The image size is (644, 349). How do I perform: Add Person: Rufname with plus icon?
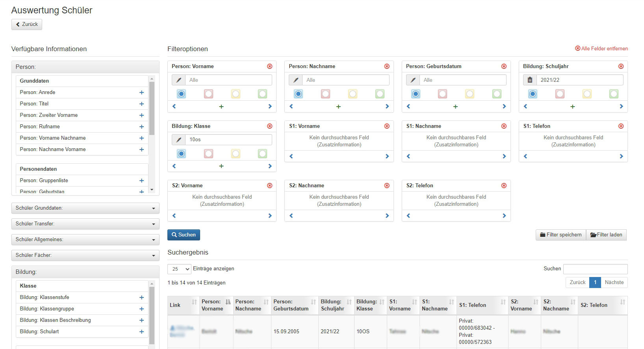[141, 127]
